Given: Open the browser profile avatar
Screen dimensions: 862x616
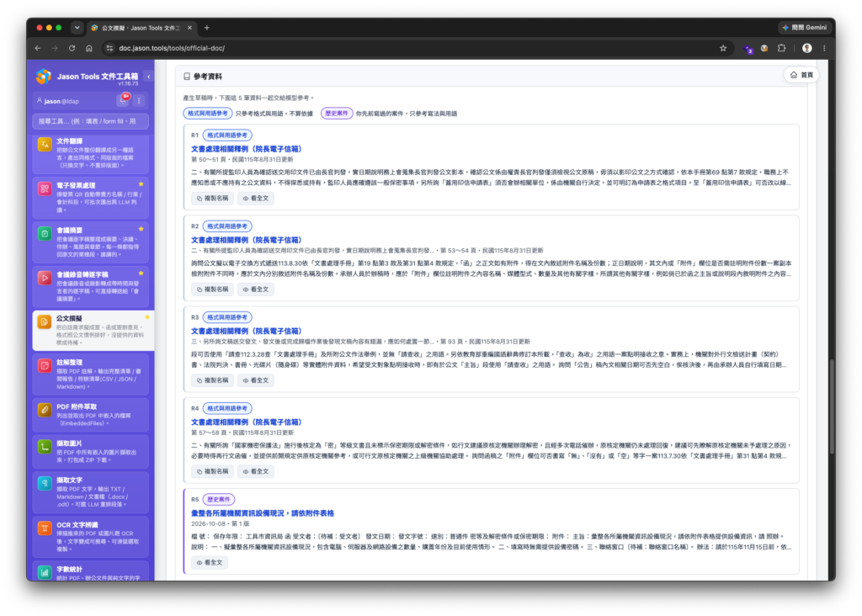Looking at the screenshot, I should pyautogui.click(x=806, y=48).
